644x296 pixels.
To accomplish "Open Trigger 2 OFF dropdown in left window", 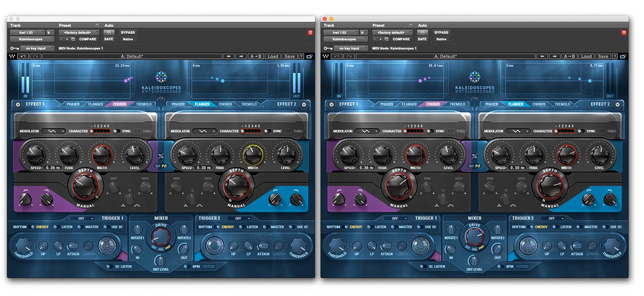I will pos(239,219).
